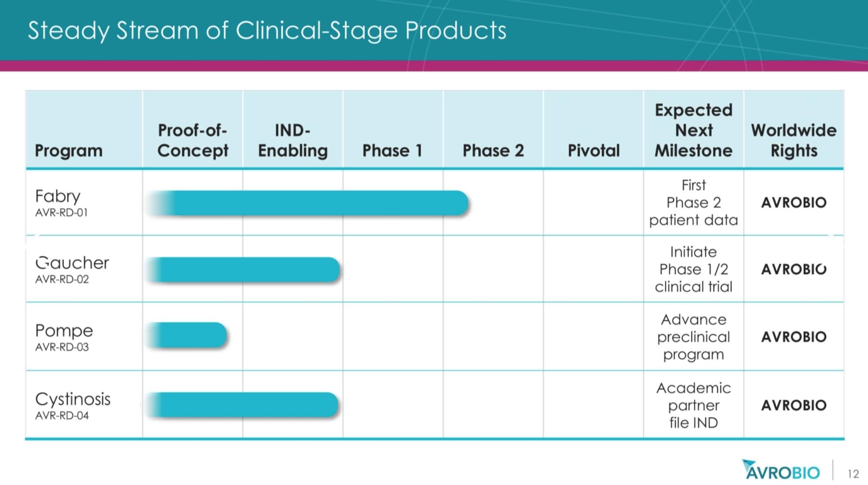Click the IND-Enabling column header
The width and height of the screenshot is (868, 485).
click(x=293, y=140)
